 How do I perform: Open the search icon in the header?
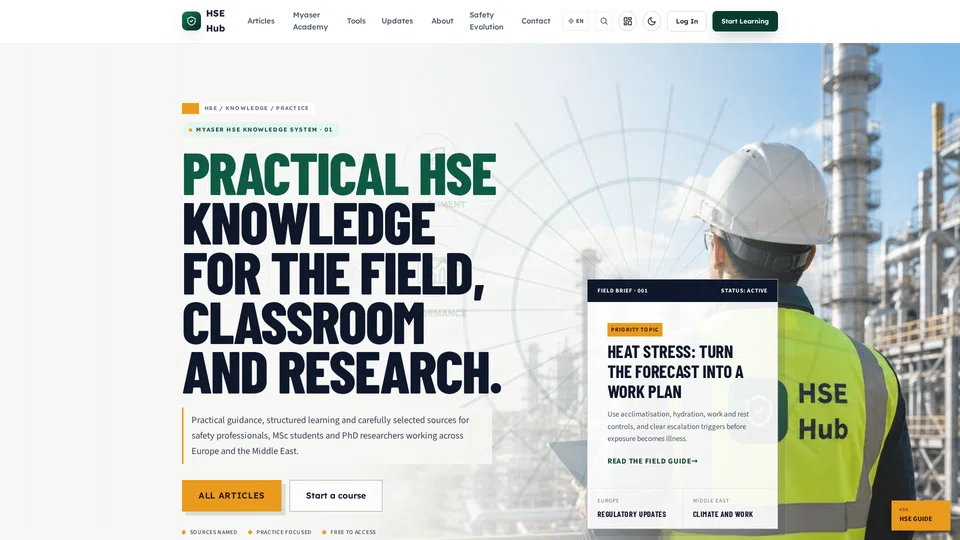[x=604, y=21]
